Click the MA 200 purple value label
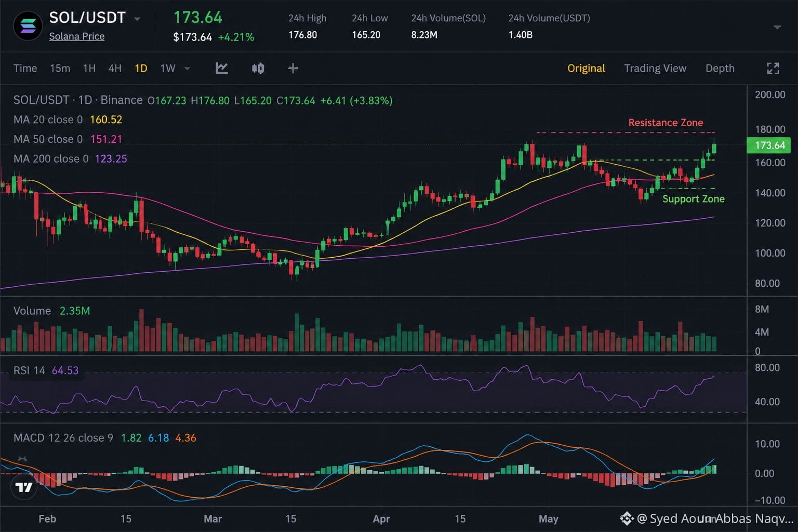The height and width of the screenshot is (532, 798). [111, 158]
